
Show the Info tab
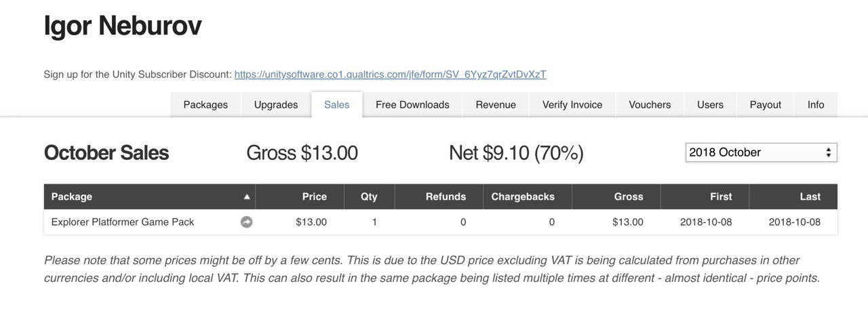(816, 104)
